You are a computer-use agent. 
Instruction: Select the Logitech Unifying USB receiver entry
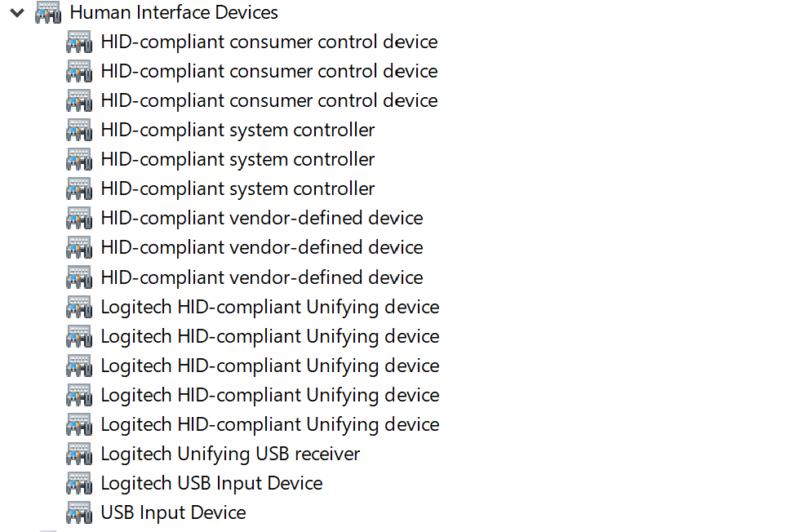point(230,454)
